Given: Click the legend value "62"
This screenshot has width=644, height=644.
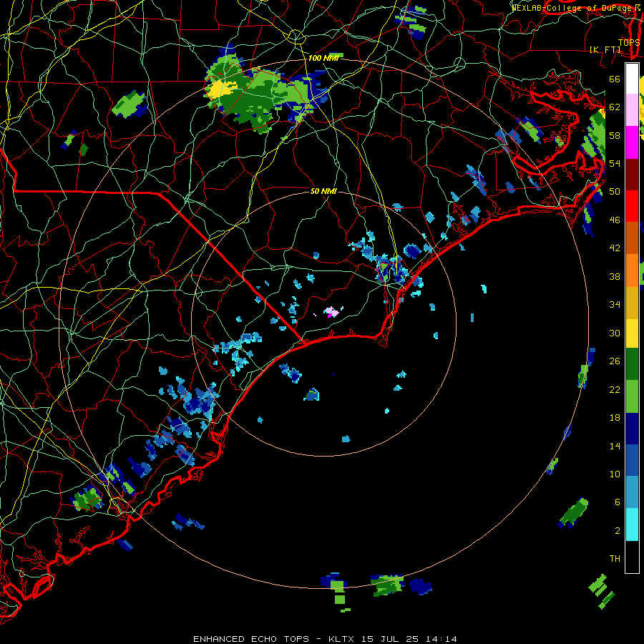Looking at the screenshot, I should 615,107.
